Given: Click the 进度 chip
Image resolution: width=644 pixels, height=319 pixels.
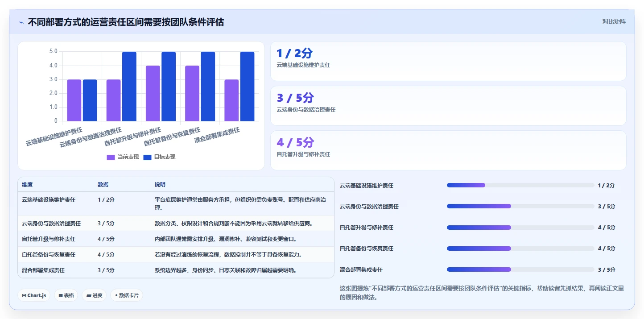Looking at the screenshot, I should (x=94, y=295).
